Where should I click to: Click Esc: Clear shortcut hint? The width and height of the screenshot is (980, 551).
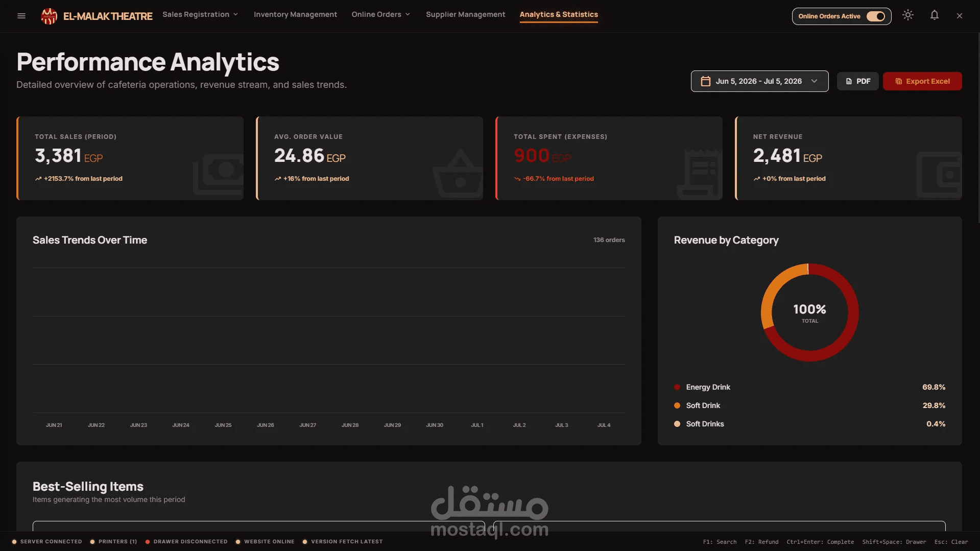point(951,542)
